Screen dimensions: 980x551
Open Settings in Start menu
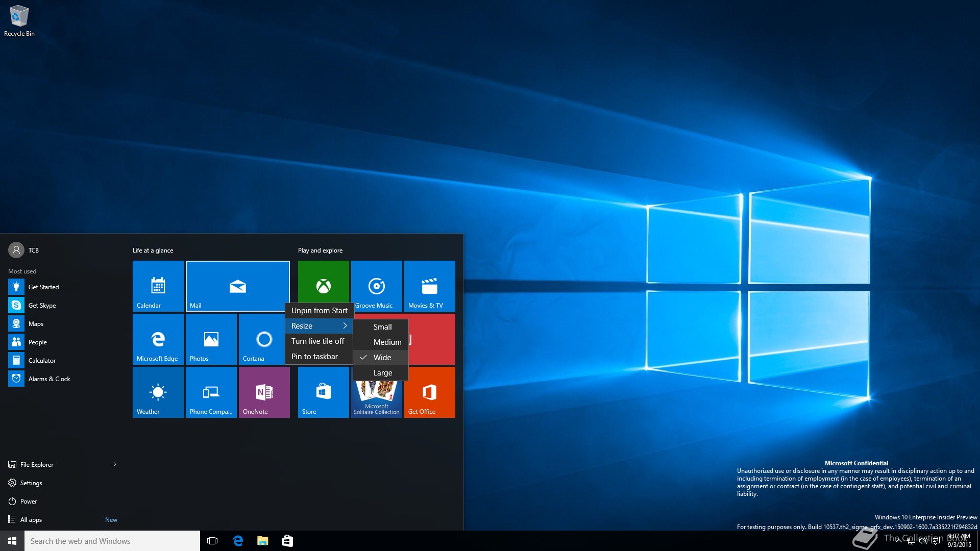pos(63,483)
